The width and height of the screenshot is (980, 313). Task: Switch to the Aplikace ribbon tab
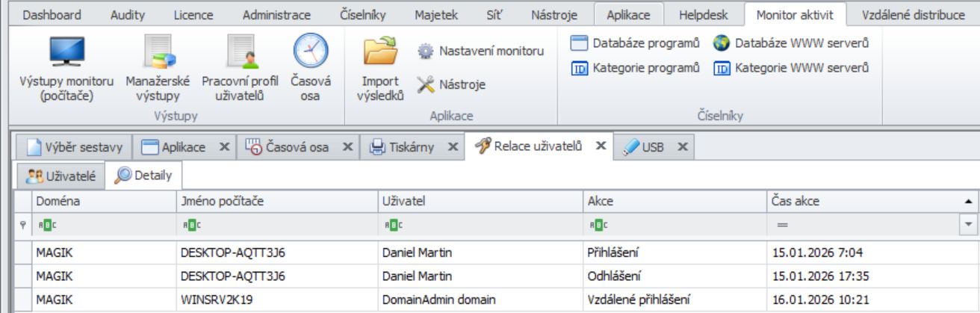[x=628, y=14]
